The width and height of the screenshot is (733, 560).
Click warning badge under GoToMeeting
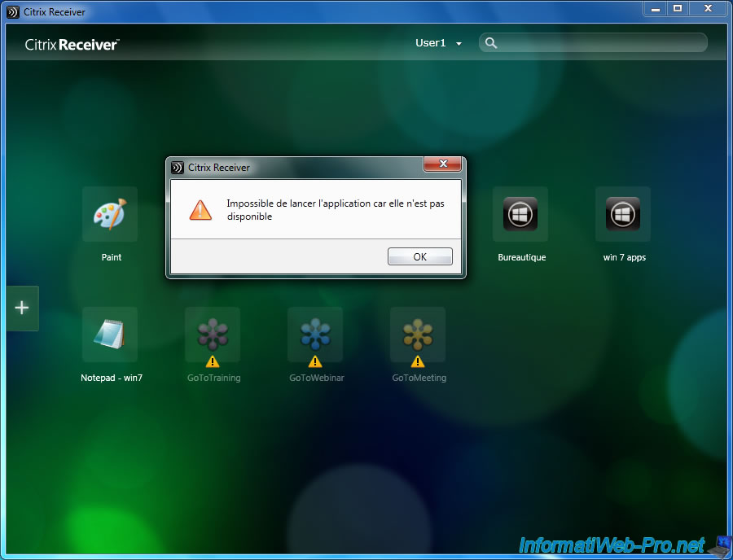[x=418, y=361]
